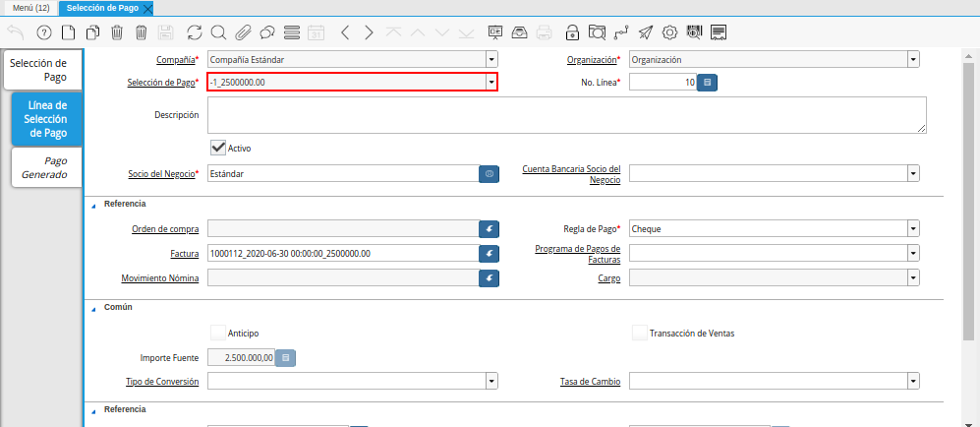This screenshot has width=980, height=427.
Task: Click lookup button beside Orden de compra
Action: [489, 229]
